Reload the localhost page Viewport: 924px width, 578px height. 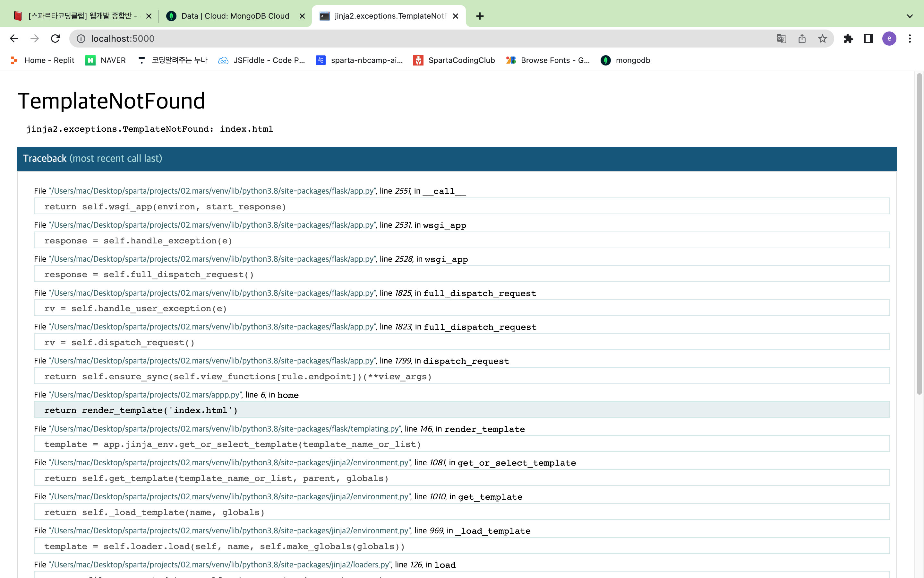point(56,39)
